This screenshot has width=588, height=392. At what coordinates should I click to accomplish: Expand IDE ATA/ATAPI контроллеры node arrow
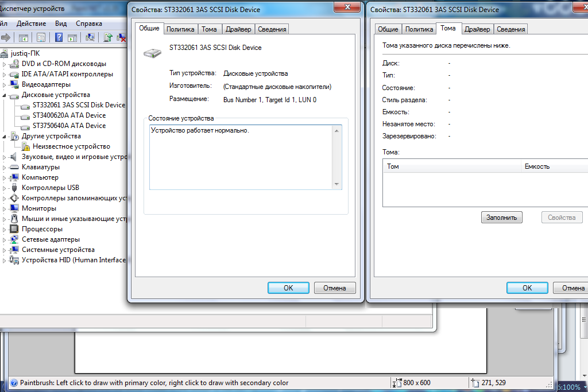[5, 75]
